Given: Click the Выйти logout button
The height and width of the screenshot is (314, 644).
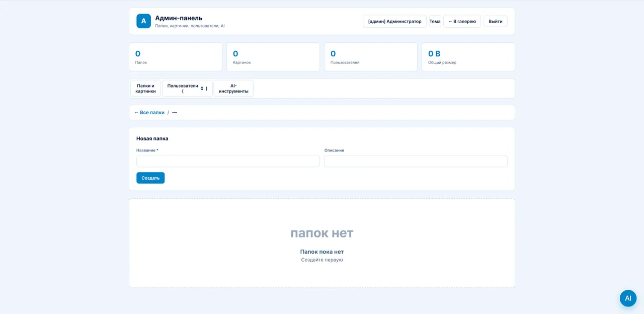Looking at the screenshot, I should coord(496,21).
